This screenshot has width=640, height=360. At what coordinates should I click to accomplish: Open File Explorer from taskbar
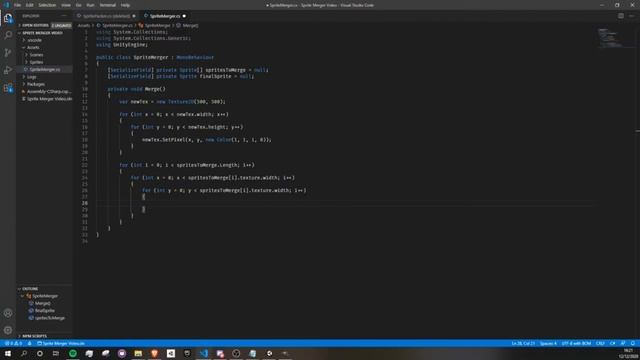tap(138, 353)
